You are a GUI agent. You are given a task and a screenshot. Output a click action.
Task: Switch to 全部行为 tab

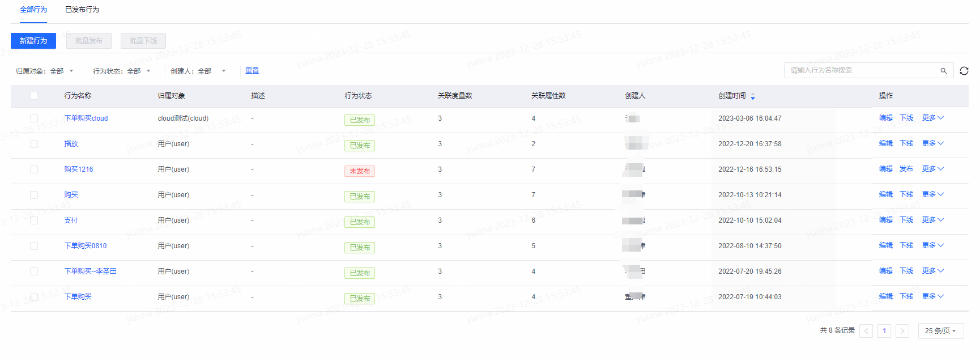point(33,10)
